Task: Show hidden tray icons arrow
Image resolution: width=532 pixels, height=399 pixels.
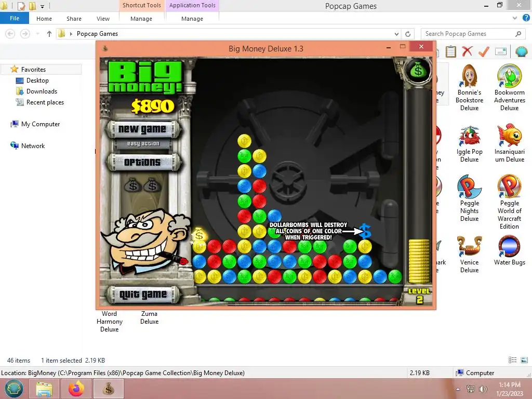Action: point(458,389)
